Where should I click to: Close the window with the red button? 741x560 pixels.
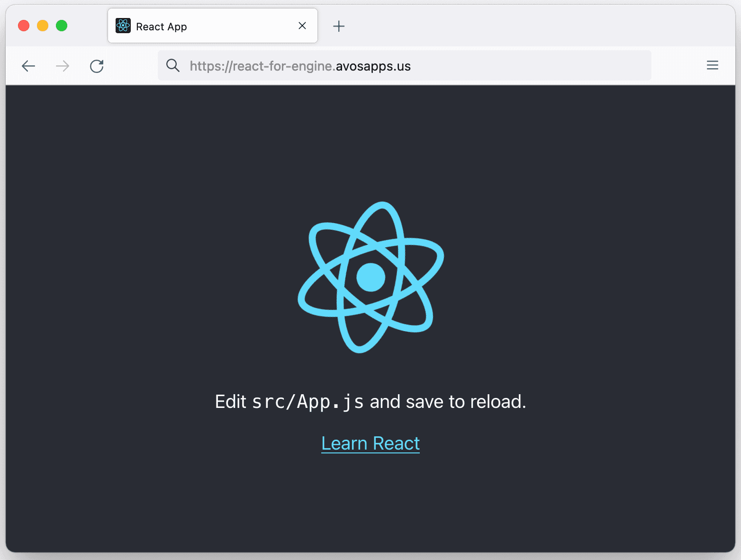click(24, 26)
